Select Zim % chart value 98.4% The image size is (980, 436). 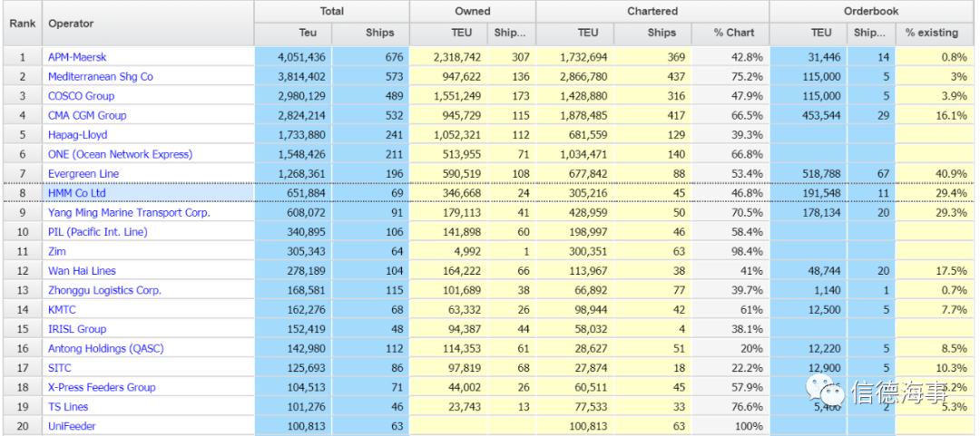point(730,251)
